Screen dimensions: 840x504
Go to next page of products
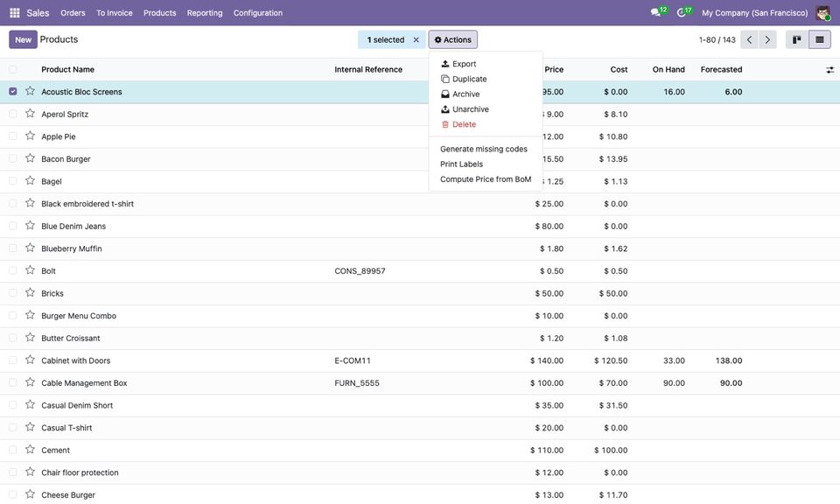767,39
